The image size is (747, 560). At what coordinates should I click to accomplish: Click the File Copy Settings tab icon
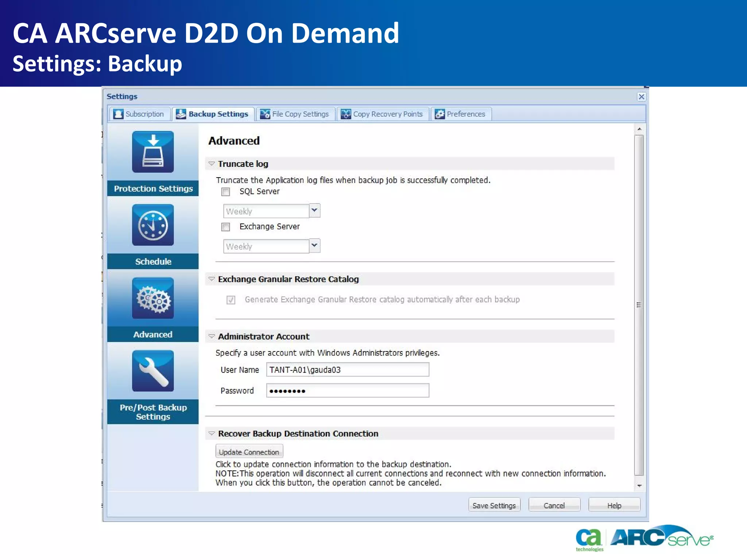(x=265, y=114)
